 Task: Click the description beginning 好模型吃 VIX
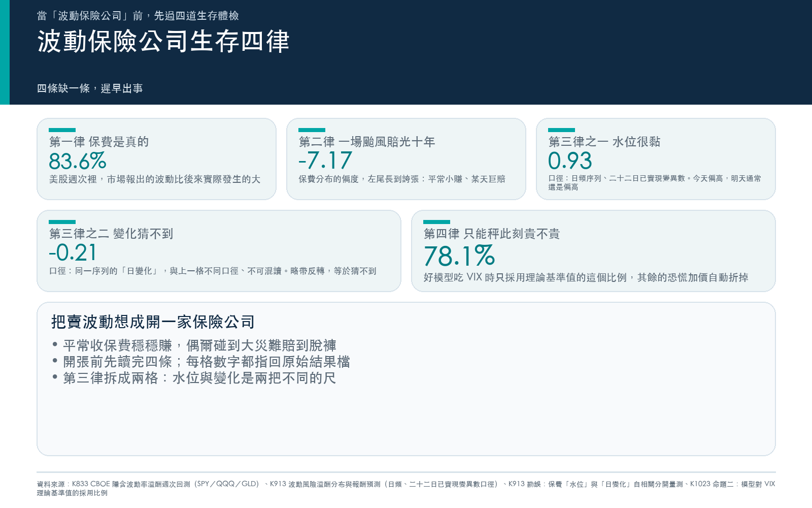(586, 277)
